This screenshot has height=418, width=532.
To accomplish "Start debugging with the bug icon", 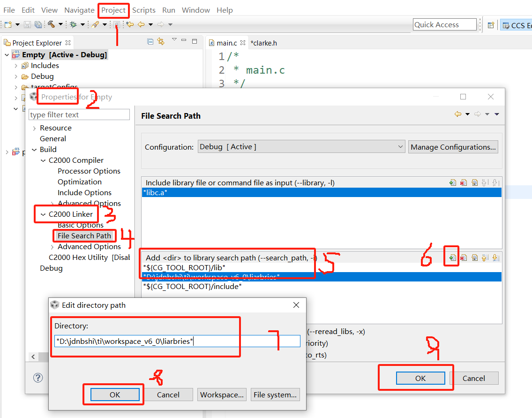I will (73, 23).
